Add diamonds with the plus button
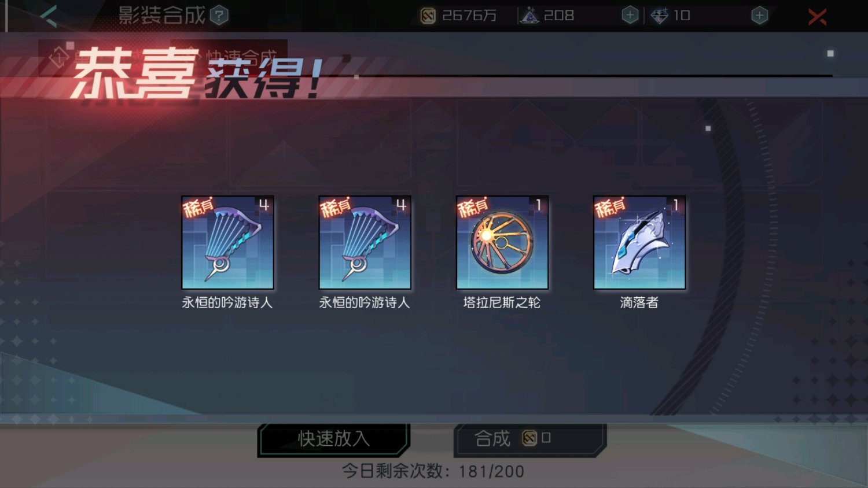868x488 pixels. (x=760, y=16)
